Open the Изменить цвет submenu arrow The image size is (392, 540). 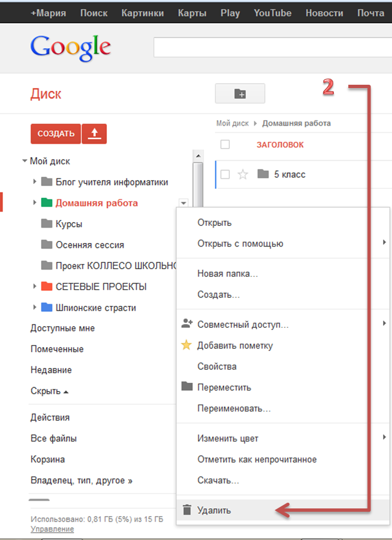click(x=384, y=438)
